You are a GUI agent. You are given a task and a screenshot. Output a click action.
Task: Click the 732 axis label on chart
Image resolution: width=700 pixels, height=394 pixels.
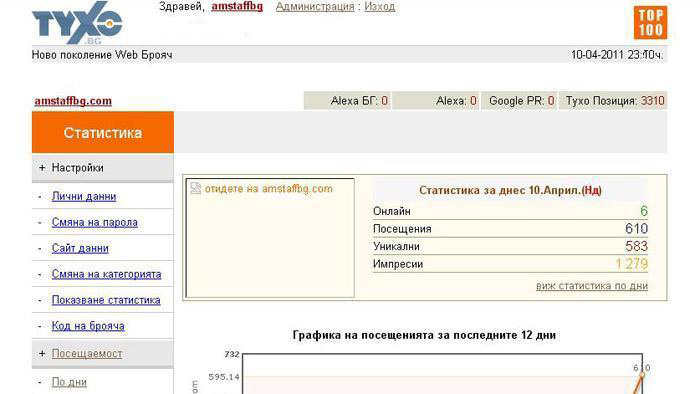click(x=232, y=354)
